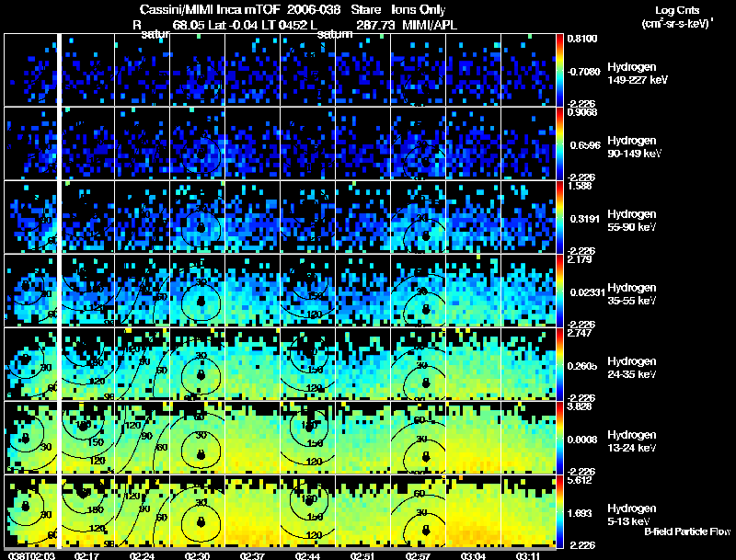Select the 'Hydrogen 13-24 keV' row label

632,441
